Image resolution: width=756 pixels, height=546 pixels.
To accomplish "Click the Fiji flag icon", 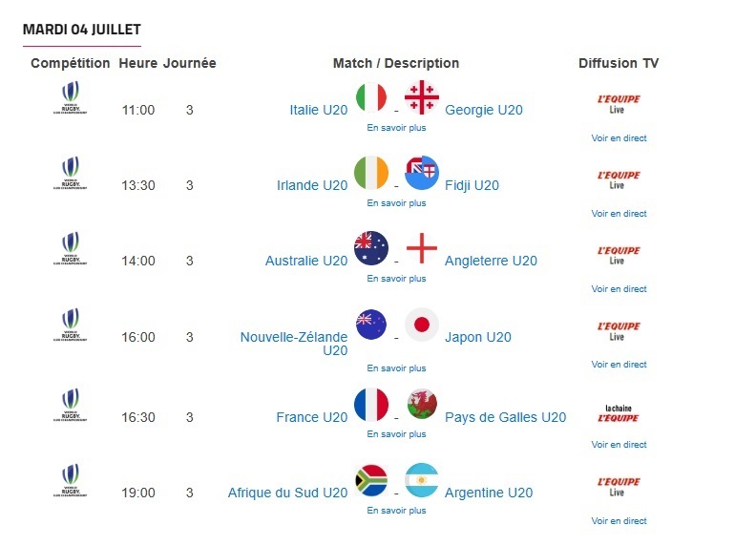I will coord(421,173).
